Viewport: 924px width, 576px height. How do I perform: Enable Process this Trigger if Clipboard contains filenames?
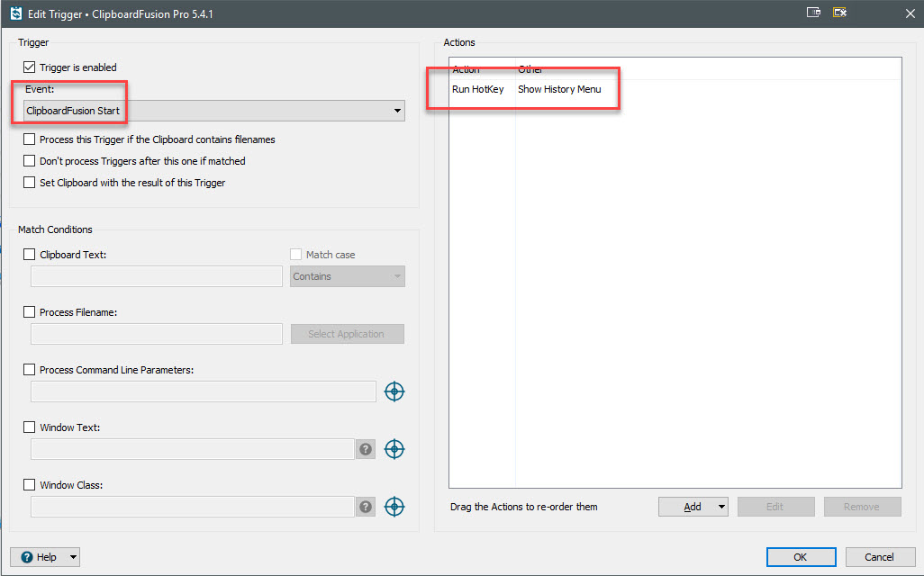coord(30,139)
